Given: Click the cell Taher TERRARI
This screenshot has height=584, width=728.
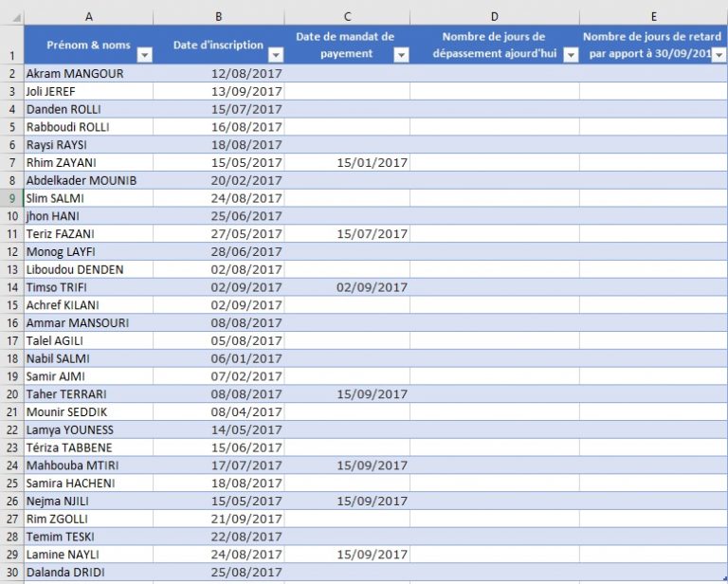Looking at the screenshot, I should tap(89, 394).
